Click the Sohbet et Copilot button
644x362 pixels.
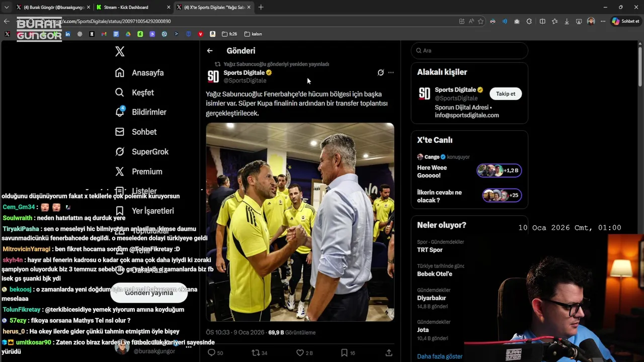(626, 21)
